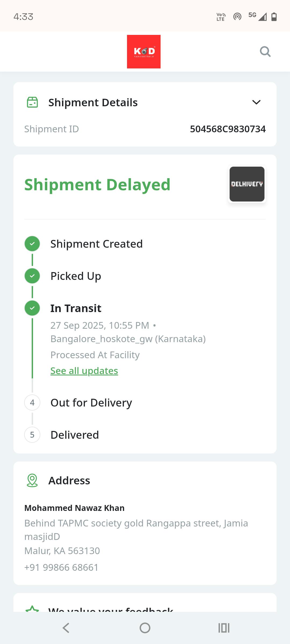The height and width of the screenshot is (644, 290).
Task: Open the KGD store logo
Action: (144, 52)
